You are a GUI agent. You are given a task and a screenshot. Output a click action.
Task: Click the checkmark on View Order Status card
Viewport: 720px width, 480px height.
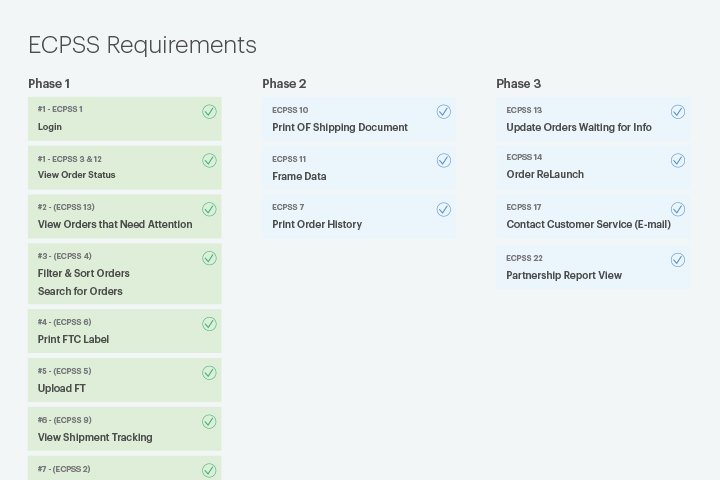tap(209, 160)
